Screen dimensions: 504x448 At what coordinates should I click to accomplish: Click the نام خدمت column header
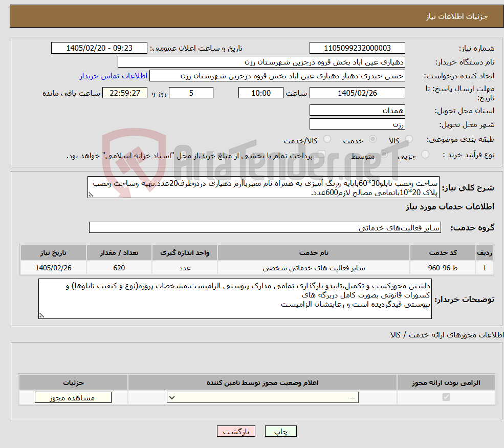point(314,252)
